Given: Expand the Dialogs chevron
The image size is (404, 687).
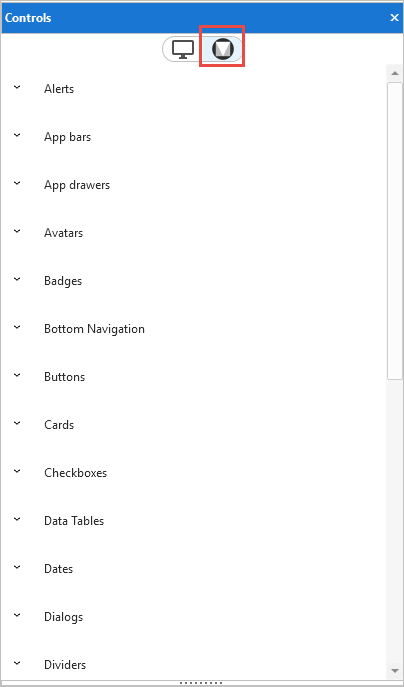Looking at the screenshot, I should 17,615.
